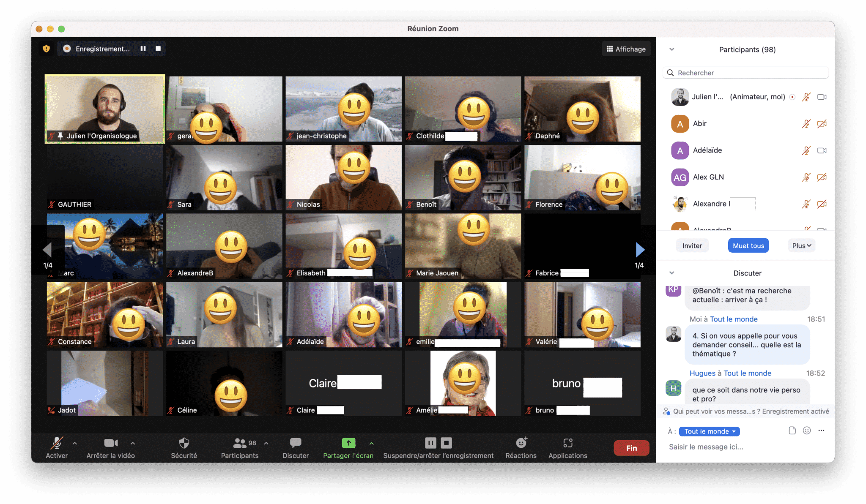This screenshot has height=504, width=866.
Task: Click the green Partager l'écran icon
Action: click(348, 443)
